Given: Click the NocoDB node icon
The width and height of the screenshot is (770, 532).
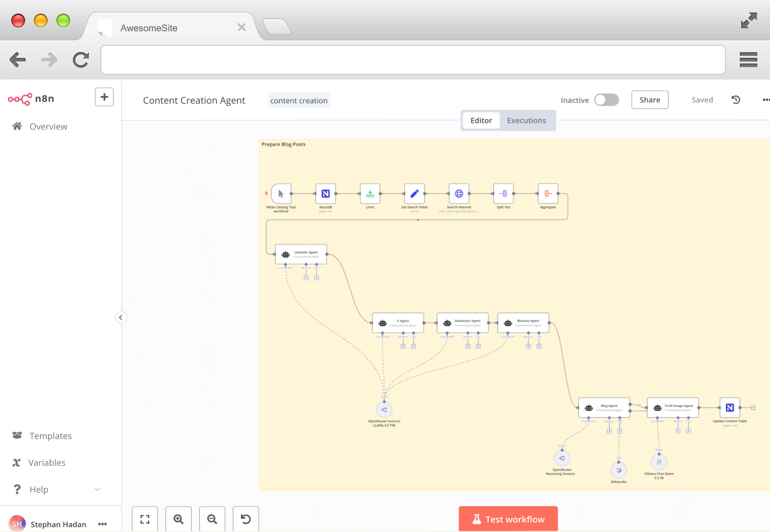Looking at the screenshot, I should coord(325,194).
